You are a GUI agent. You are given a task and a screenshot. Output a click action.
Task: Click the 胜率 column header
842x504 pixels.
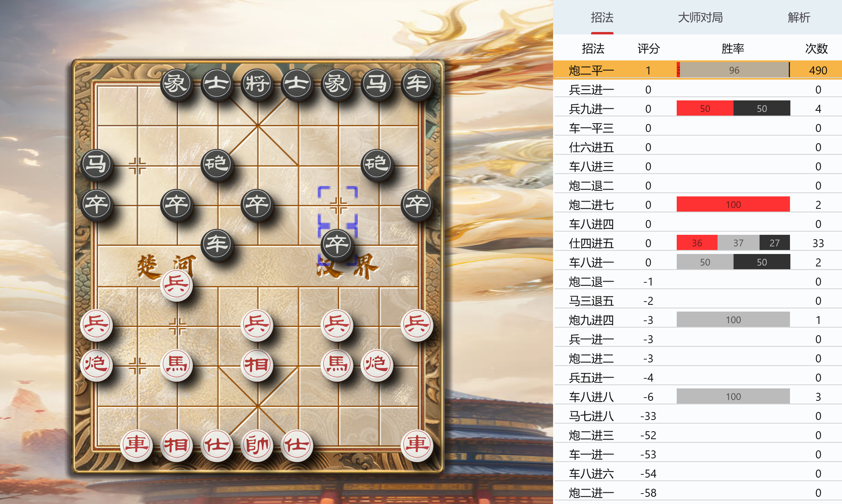[x=733, y=49]
